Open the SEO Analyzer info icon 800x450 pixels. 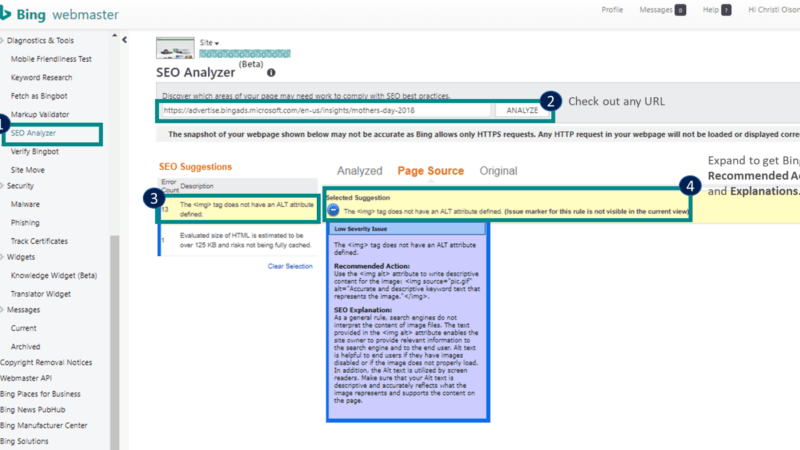(271, 73)
